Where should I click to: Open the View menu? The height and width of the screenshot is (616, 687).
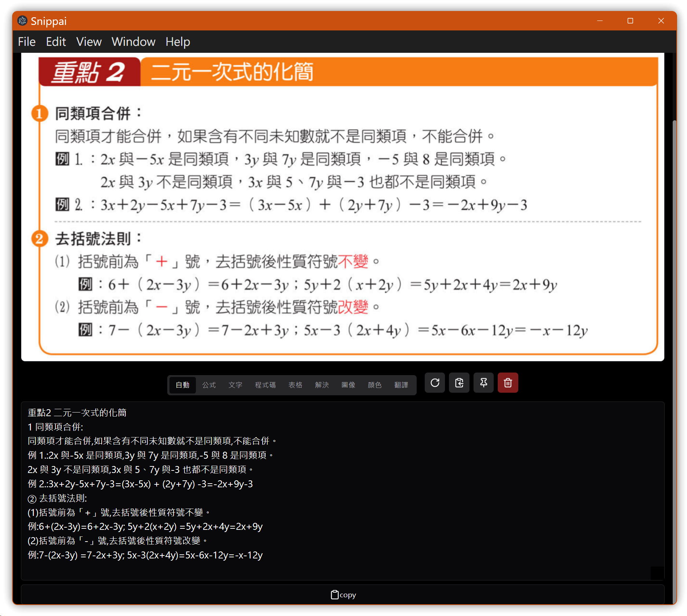click(89, 42)
